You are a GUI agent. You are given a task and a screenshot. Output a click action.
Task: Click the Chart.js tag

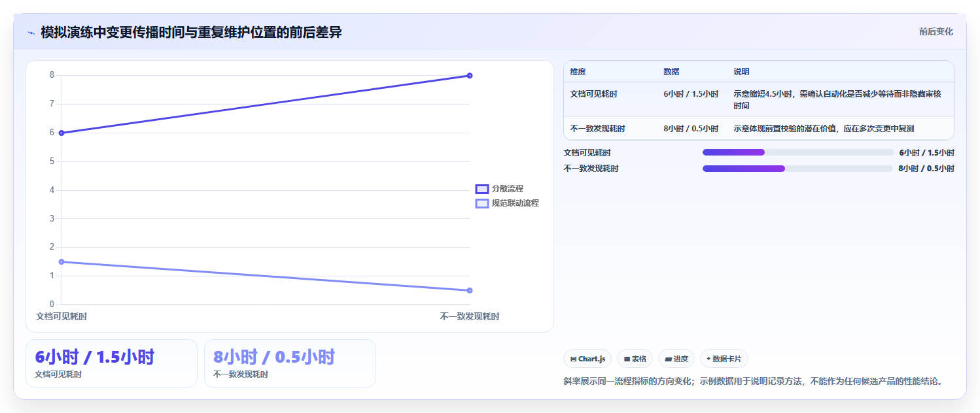pyautogui.click(x=587, y=359)
